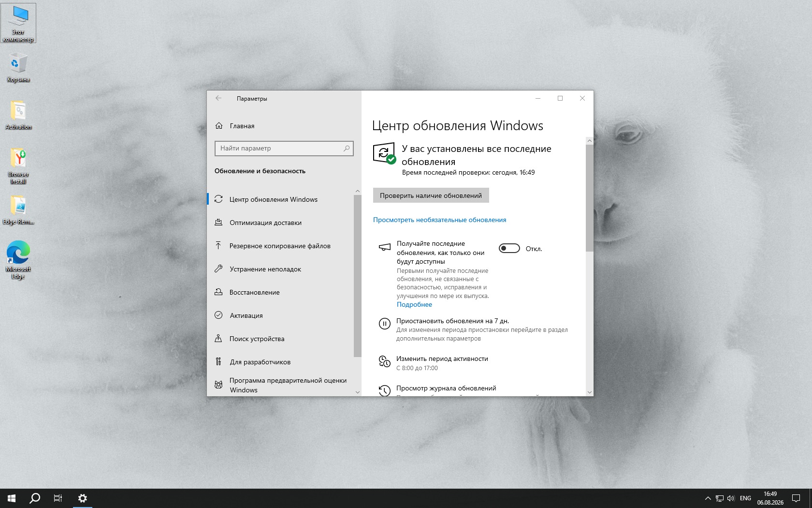The height and width of the screenshot is (508, 812).
Task: Select the Edge-Rem... desktop icon
Action: pyautogui.click(x=18, y=210)
